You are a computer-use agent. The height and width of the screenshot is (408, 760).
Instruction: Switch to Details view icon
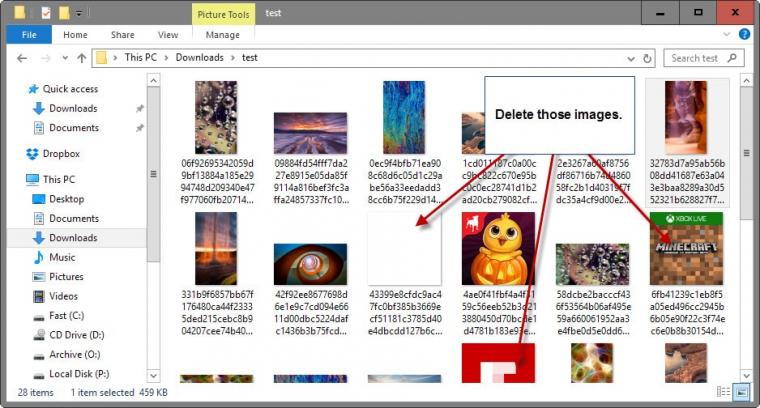pos(723,392)
